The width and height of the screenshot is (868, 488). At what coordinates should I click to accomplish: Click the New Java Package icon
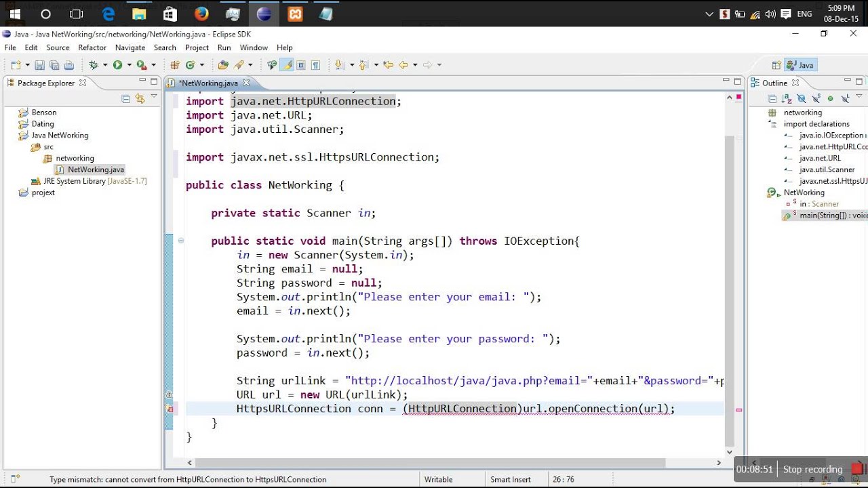pyautogui.click(x=175, y=65)
